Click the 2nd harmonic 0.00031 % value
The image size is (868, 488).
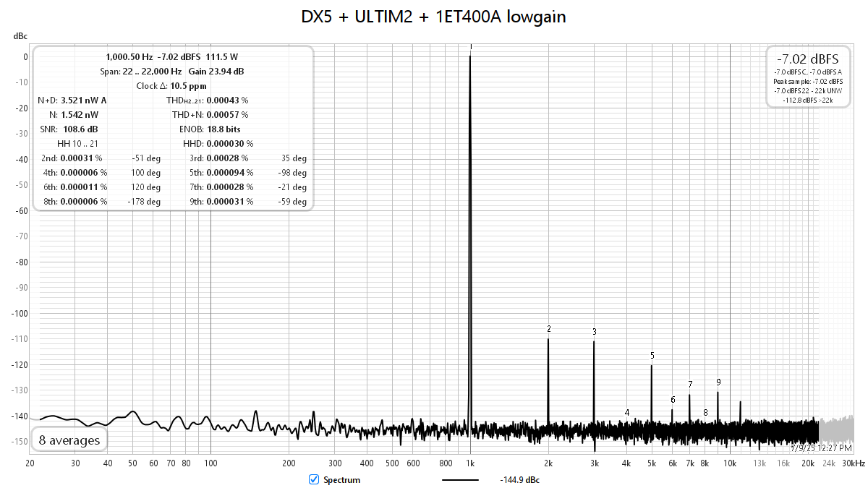[x=81, y=158]
